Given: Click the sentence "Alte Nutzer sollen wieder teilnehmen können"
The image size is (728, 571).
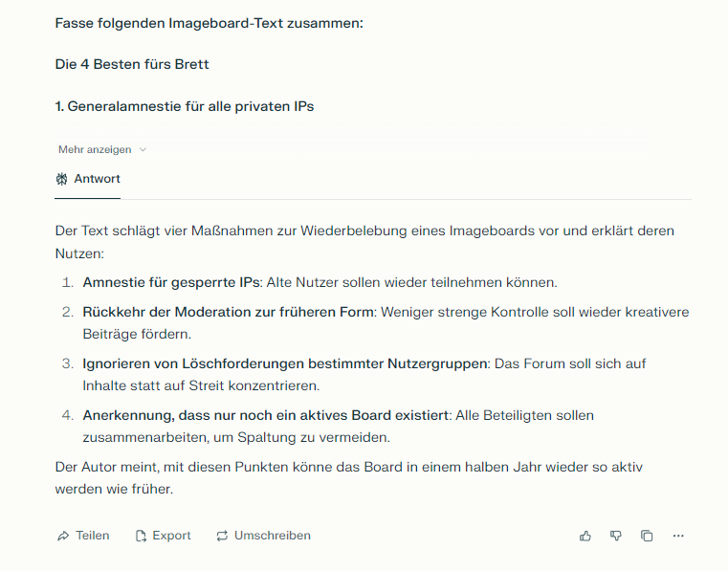Looking at the screenshot, I should [411, 283].
